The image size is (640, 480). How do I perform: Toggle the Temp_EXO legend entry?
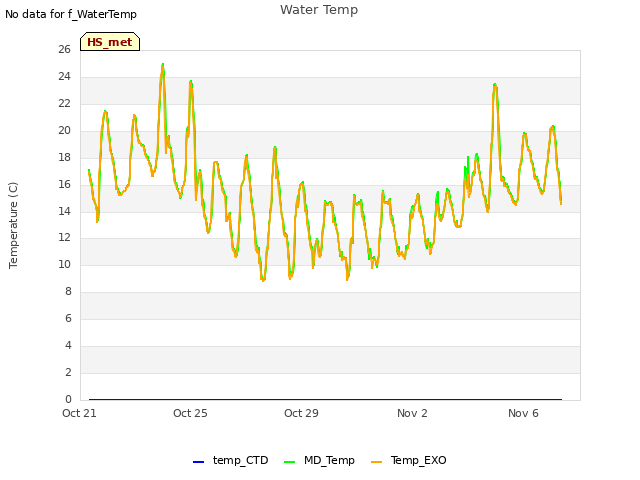(409, 460)
